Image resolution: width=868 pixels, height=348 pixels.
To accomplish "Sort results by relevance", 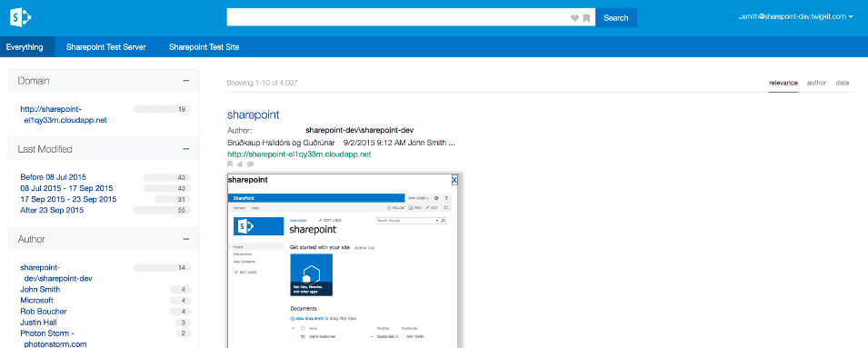I will pos(783,83).
